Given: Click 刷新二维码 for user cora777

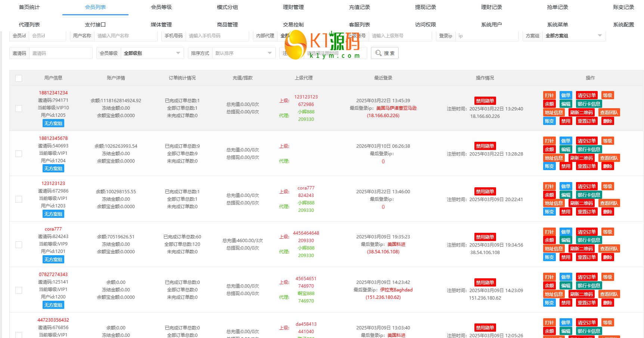Looking at the screenshot, I should (581, 249).
